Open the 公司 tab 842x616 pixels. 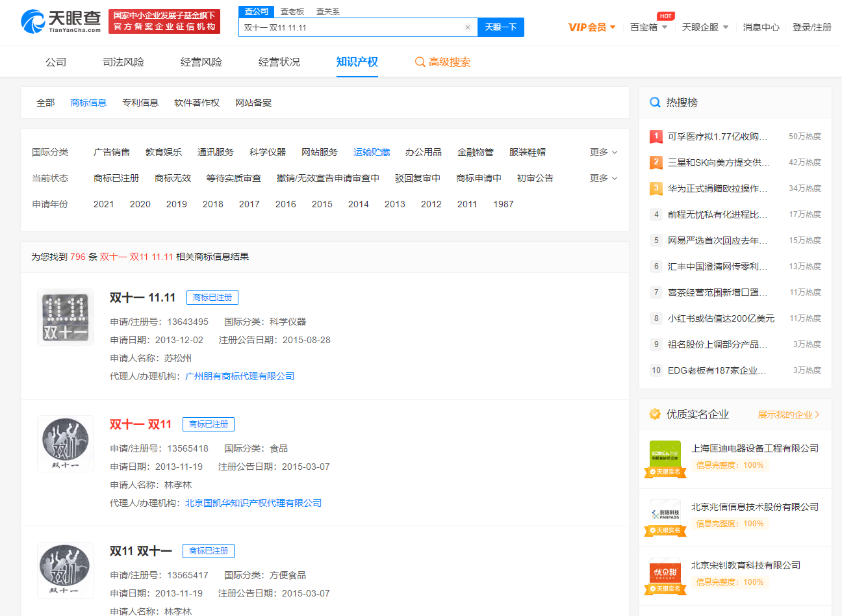point(56,62)
